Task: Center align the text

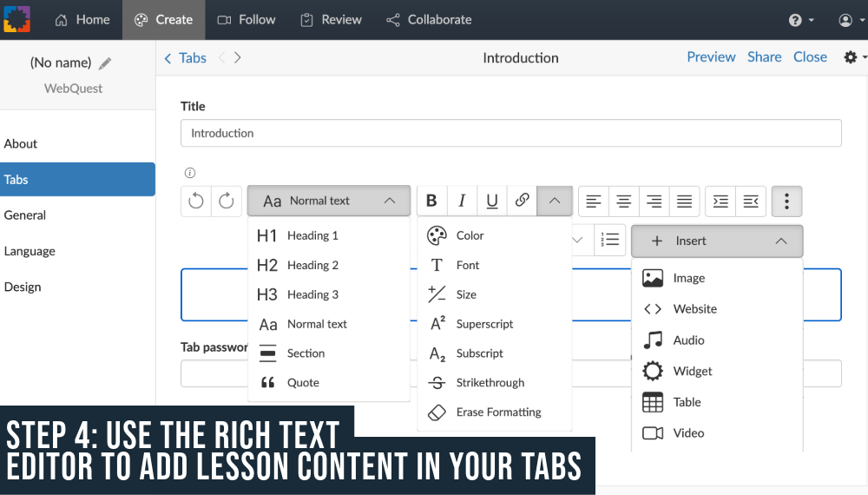Action: coord(624,201)
